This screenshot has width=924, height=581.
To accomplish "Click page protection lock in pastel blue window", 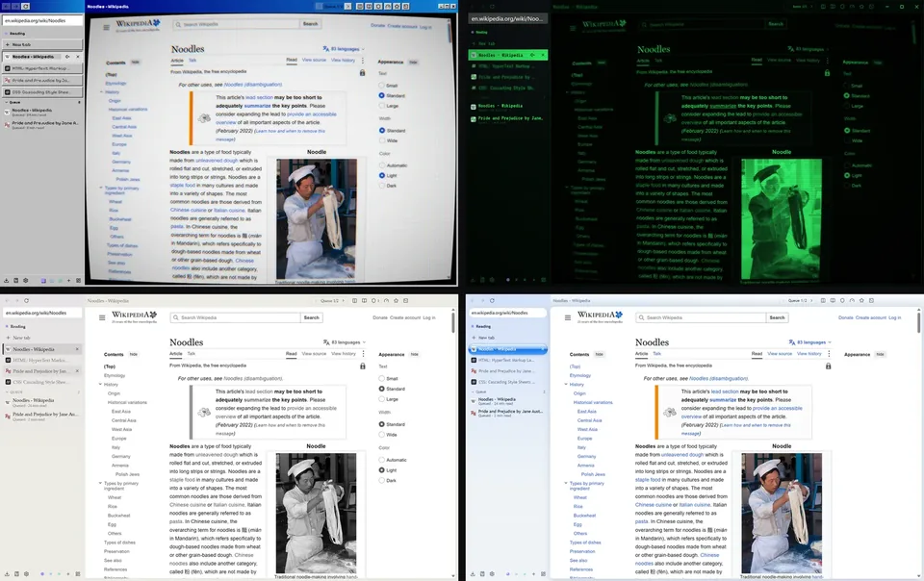I will pos(828,366).
